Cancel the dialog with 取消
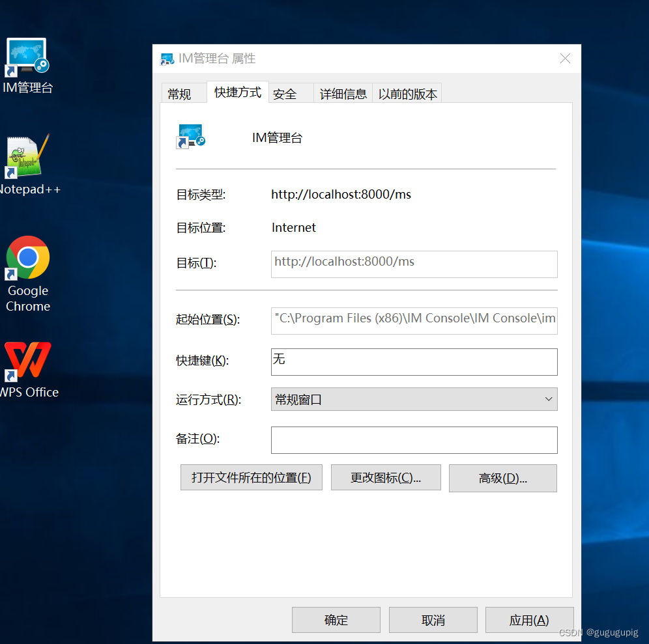649x644 pixels. point(433,620)
